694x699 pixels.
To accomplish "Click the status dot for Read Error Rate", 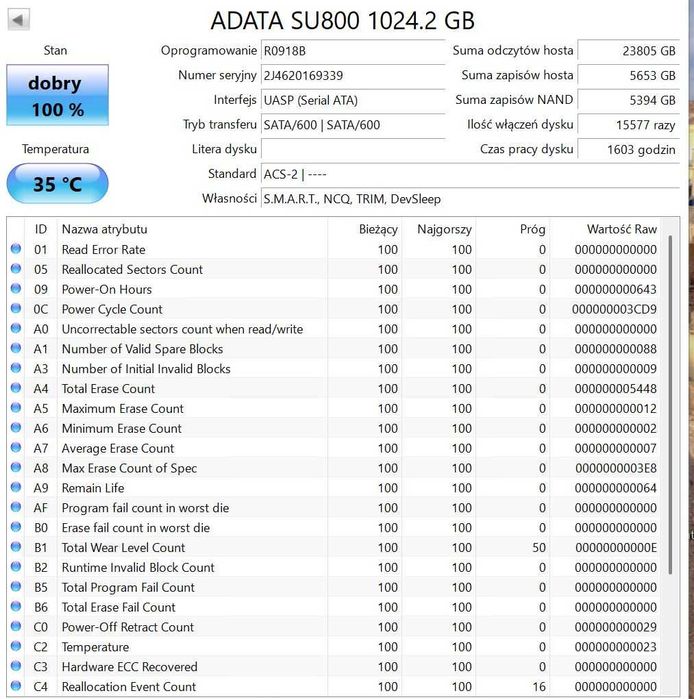I will [16, 249].
